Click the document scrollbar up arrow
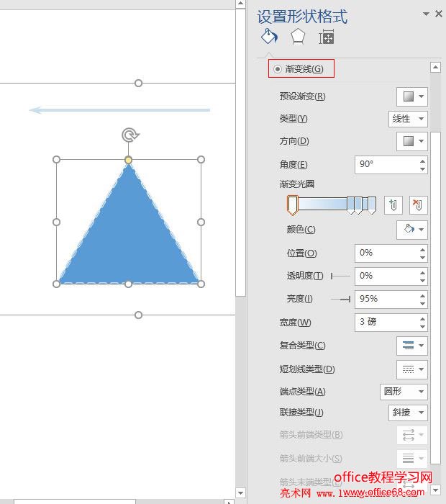The height and width of the screenshot is (504, 446). click(x=240, y=4)
